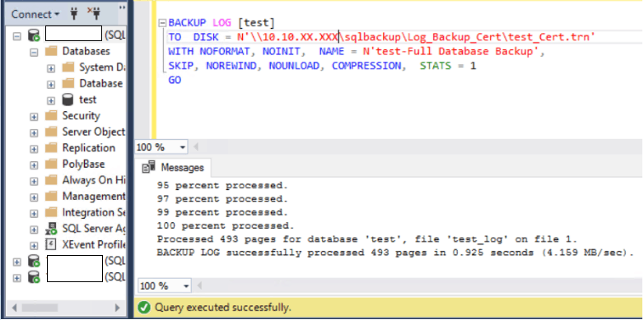Click the second SQL server instance icon
644x320 pixels.
point(34,261)
